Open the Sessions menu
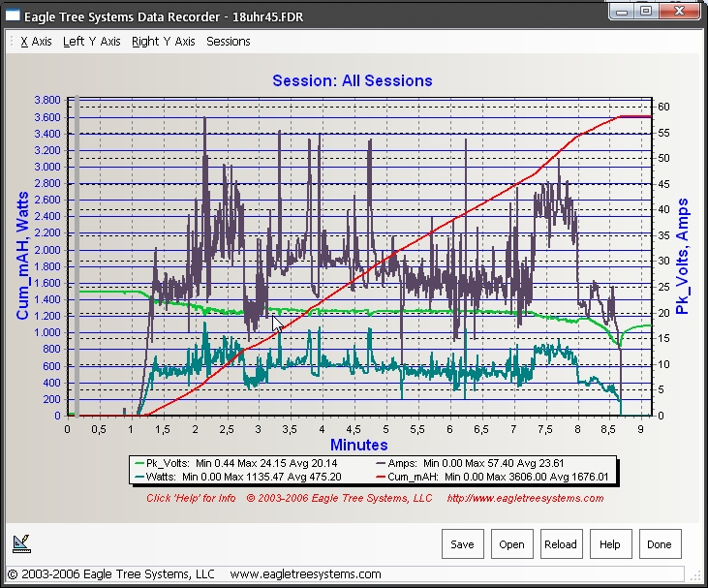Screen dimensions: 708x588 click(229, 42)
